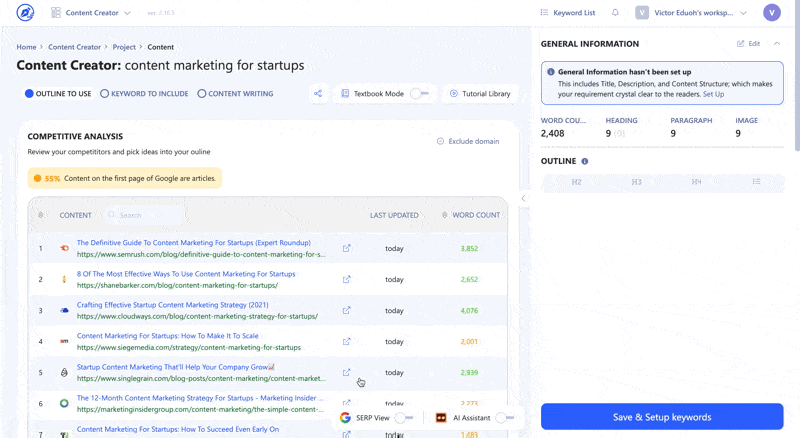Click Semrush favicon in row 1
The height and width of the screenshot is (438, 800).
point(64,248)
